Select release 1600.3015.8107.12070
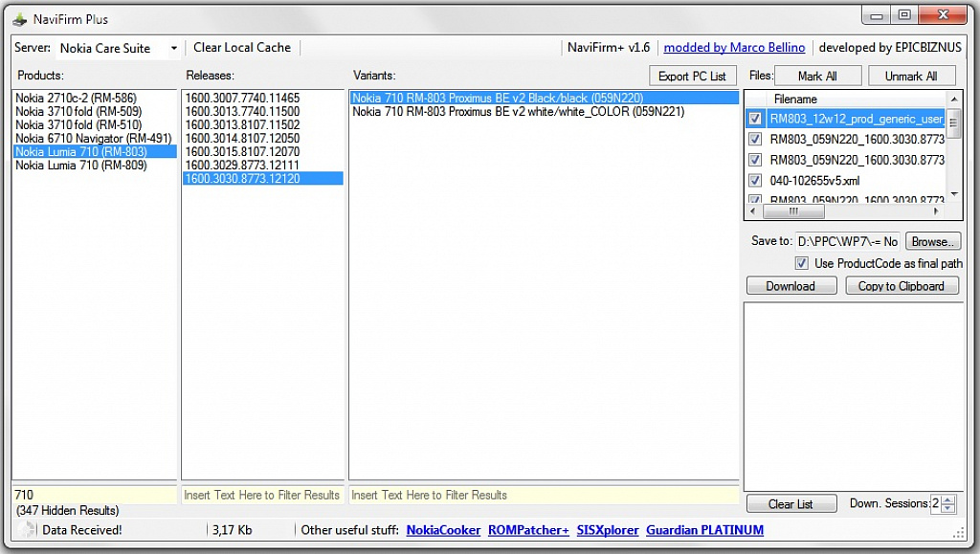The width and height of the screenshot is (980, 554). tap(263, 152)
